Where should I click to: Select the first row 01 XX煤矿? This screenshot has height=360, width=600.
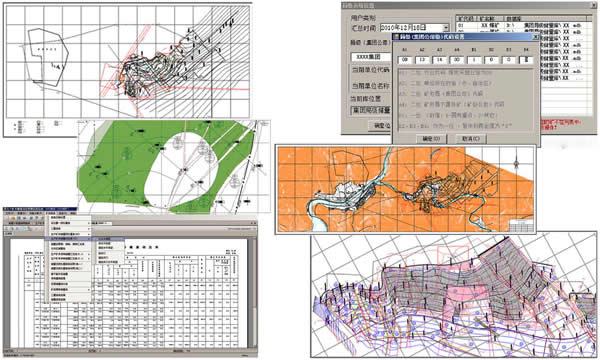click(523, 25)
